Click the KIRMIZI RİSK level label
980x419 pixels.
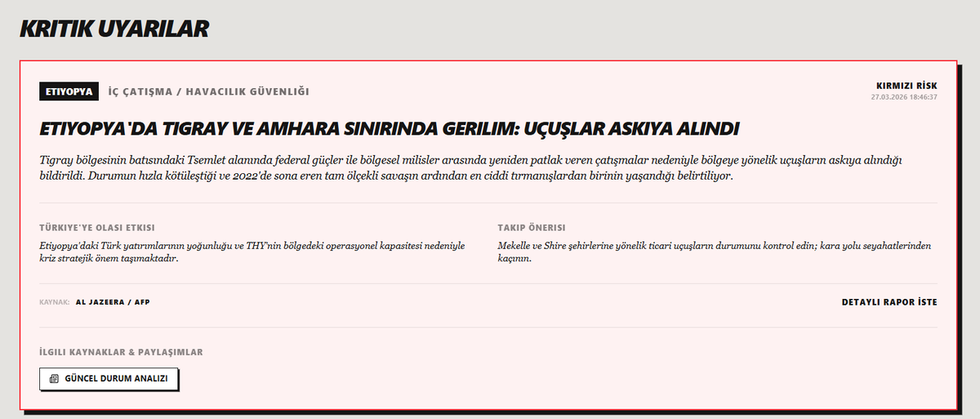pos(906,86)
